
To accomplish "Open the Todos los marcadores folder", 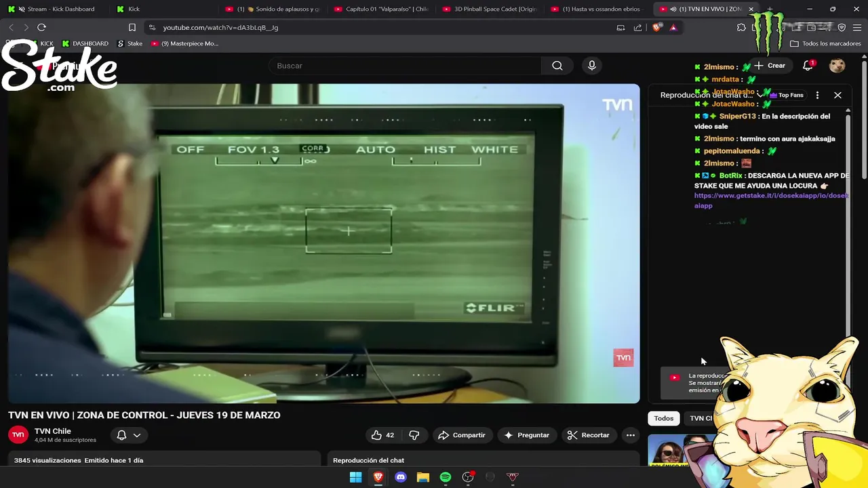I will pos(825,43).
